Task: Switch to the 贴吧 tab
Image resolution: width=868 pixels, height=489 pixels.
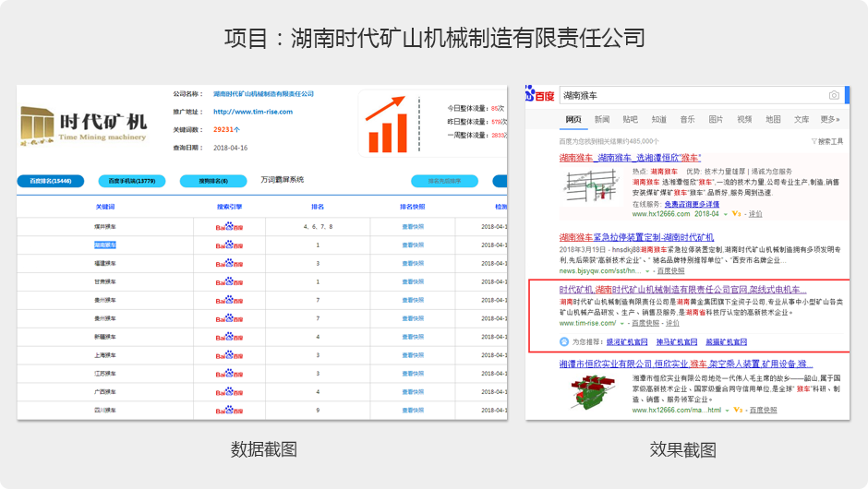Action: coord(630,119)
